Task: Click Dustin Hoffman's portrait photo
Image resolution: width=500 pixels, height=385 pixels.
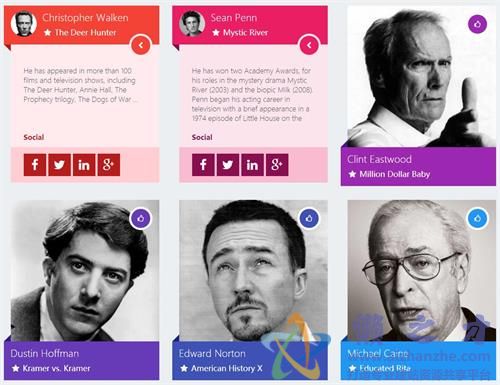Action: pyautogui.click(x=85, y=271)
